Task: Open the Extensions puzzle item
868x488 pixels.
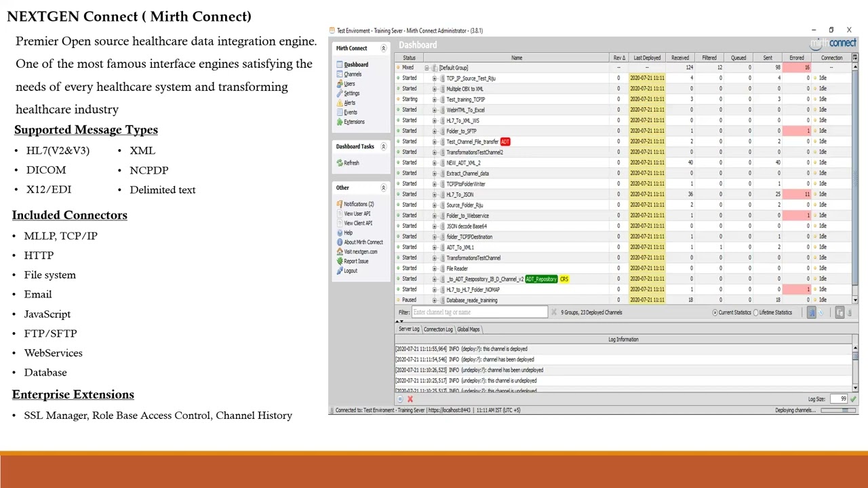Action: pos(351,121)
